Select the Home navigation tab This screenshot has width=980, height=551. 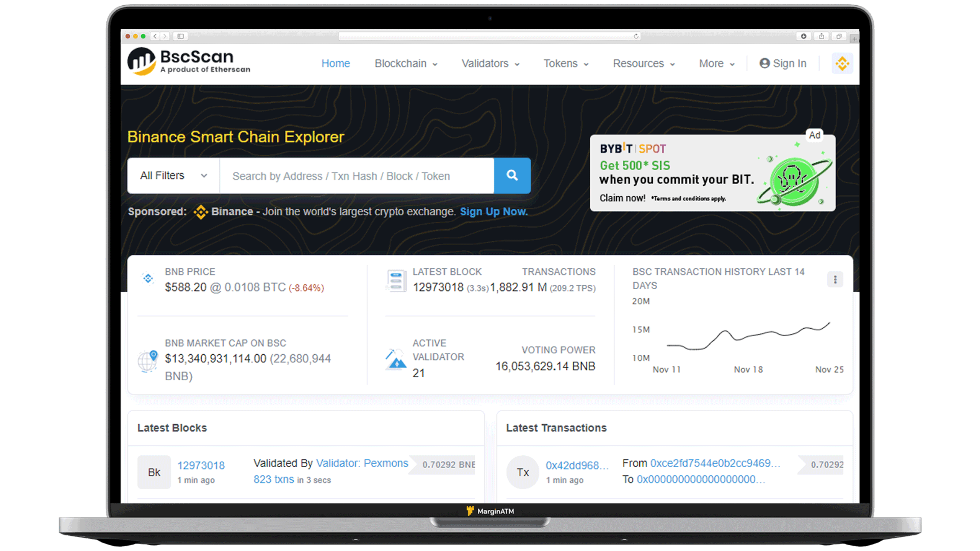point(335,63)
